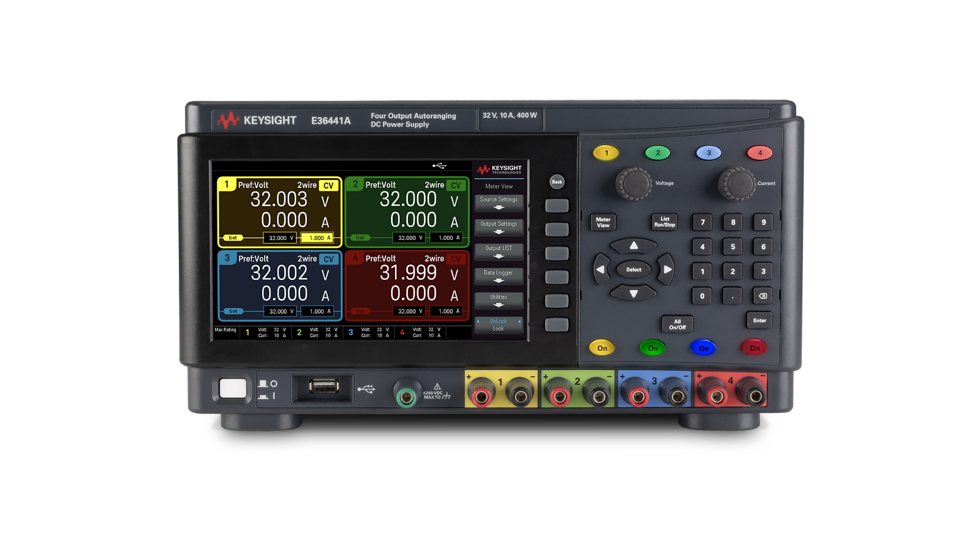
Task: Select channel 1 with yellow button
Action: click(x=606, y=153)
